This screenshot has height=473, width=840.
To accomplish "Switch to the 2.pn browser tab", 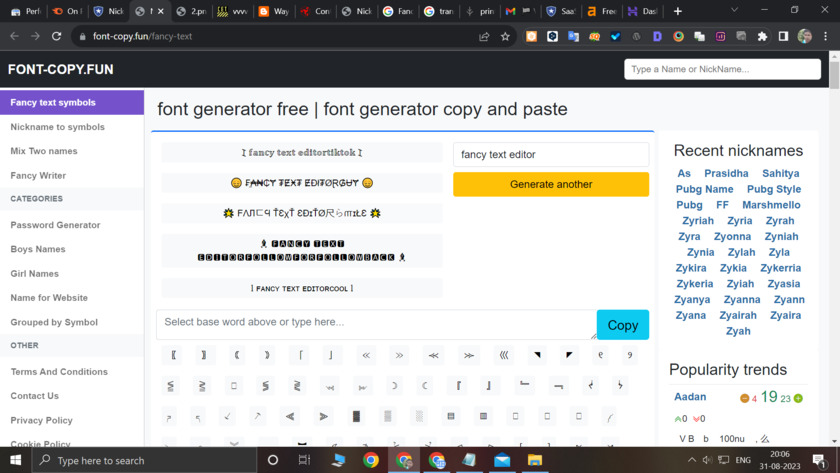I will click(x=192, y=11).
